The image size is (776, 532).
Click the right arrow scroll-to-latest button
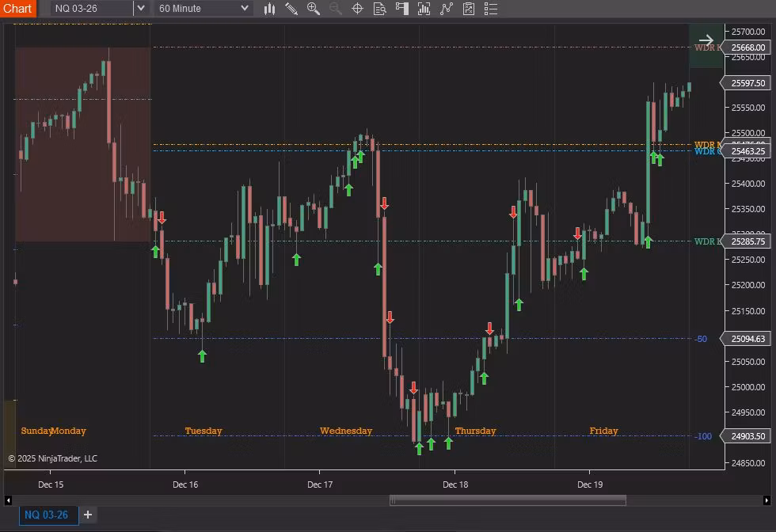(706, 40)
